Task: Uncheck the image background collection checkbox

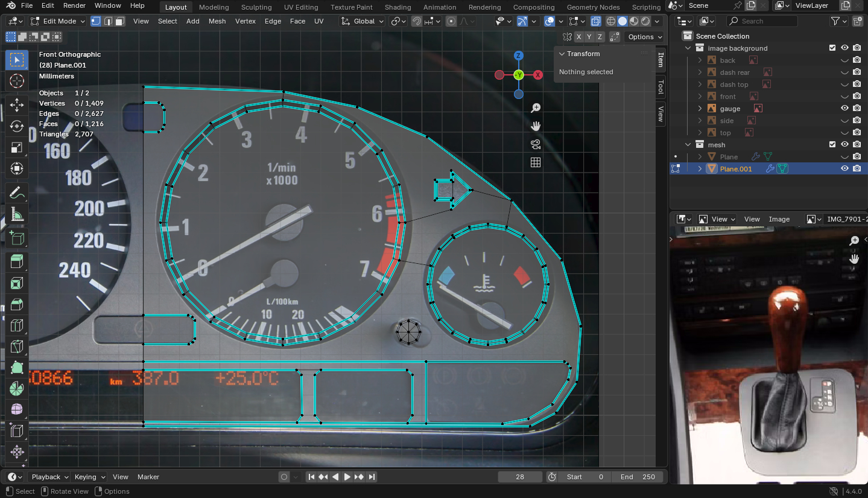Action: (x=832, y=48)
